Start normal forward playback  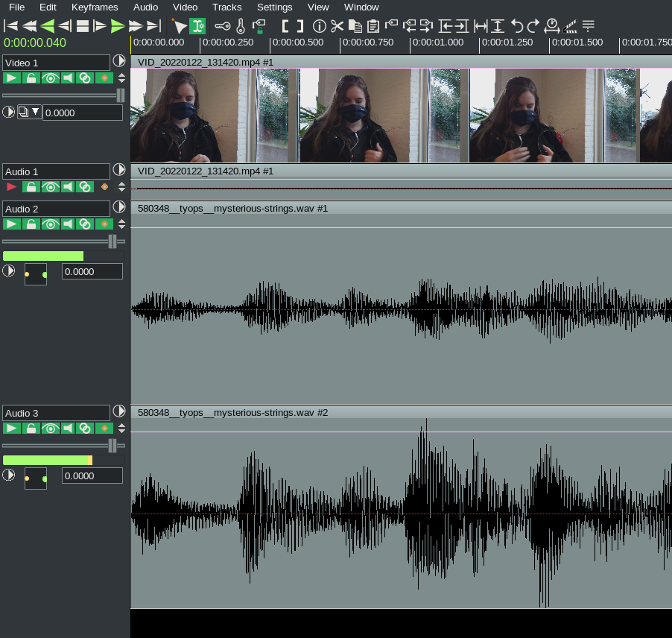click(x=118, y=26)
